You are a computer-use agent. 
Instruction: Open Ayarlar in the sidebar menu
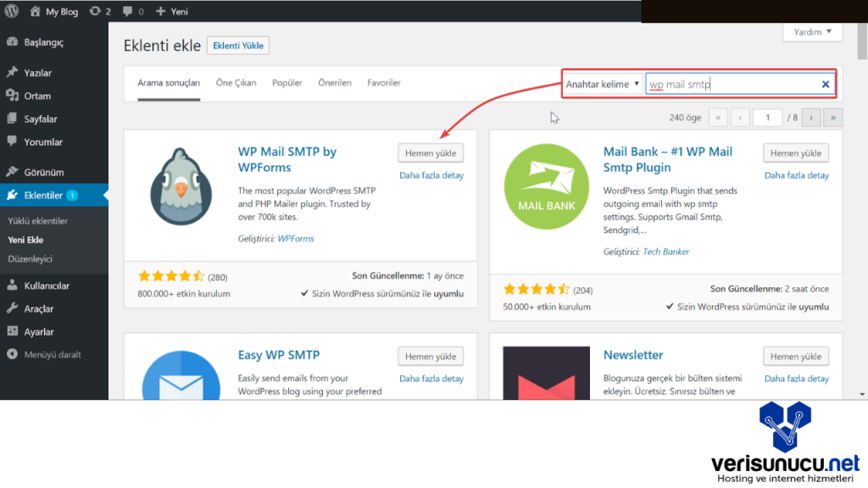(x=39, y=331)
